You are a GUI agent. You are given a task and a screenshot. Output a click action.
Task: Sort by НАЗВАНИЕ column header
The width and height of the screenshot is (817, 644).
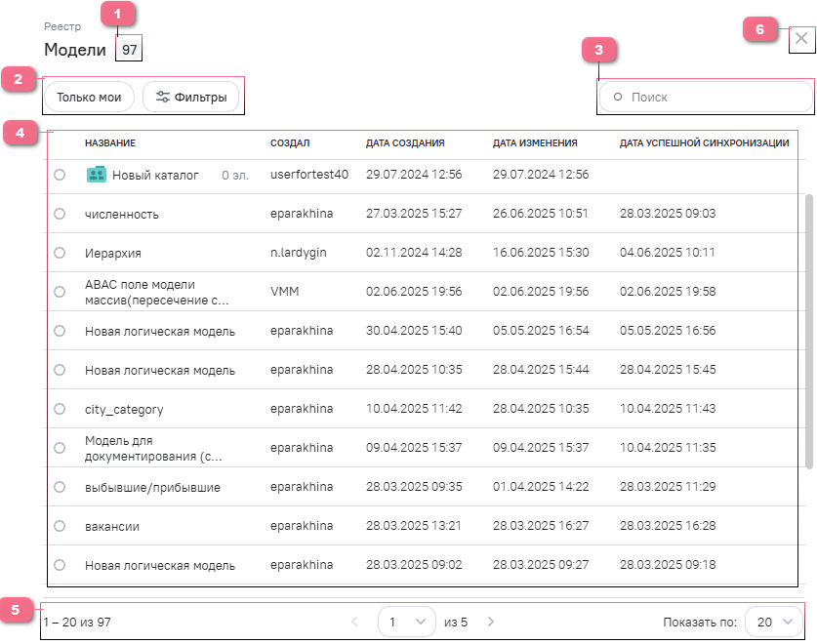click(109, 143)
